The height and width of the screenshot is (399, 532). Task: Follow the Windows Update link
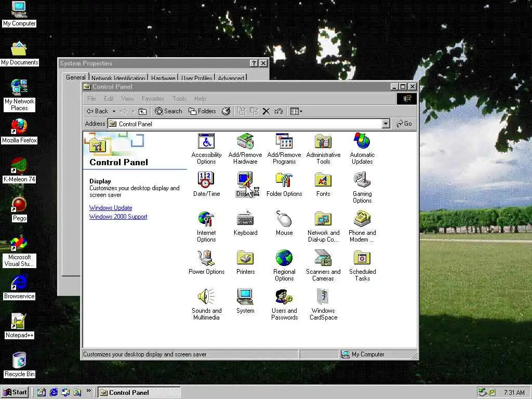tap(111, 208)
